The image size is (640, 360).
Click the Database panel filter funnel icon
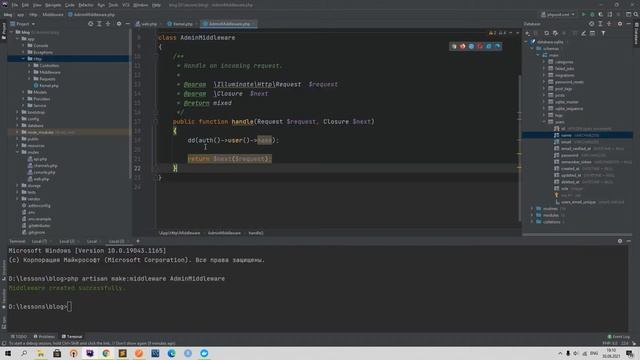[603, 33]
